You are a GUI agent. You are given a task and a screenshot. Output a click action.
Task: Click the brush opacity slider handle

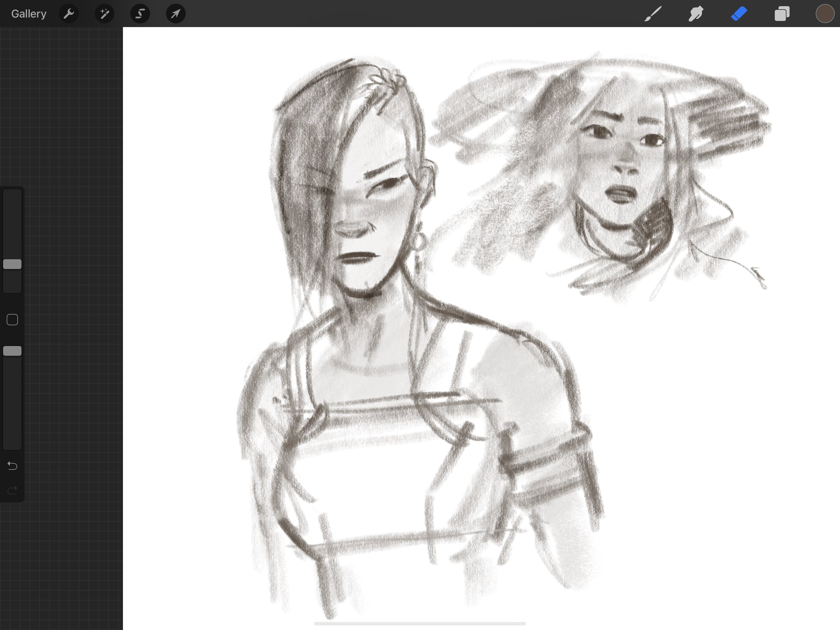click(x=12, y=351)
